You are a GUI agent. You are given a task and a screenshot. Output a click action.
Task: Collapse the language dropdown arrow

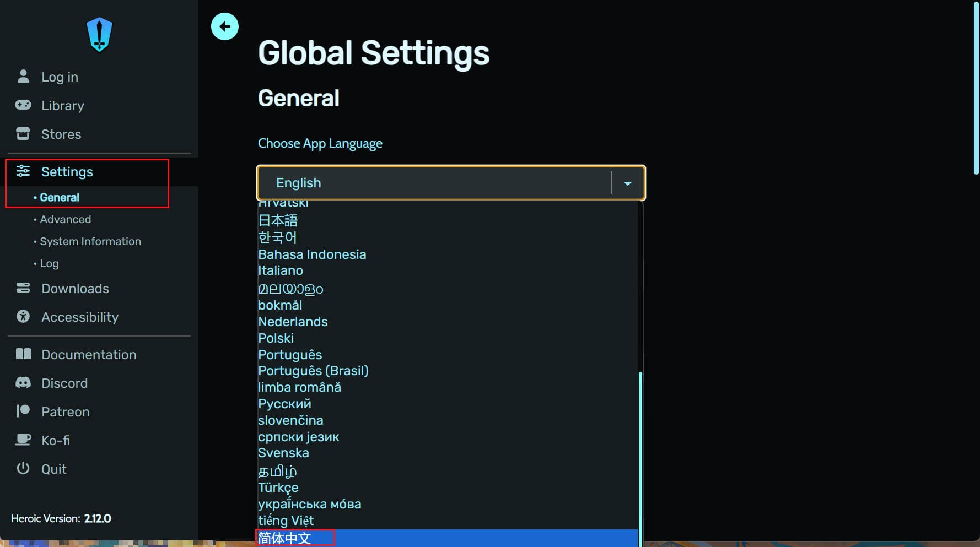click(627, 183)
